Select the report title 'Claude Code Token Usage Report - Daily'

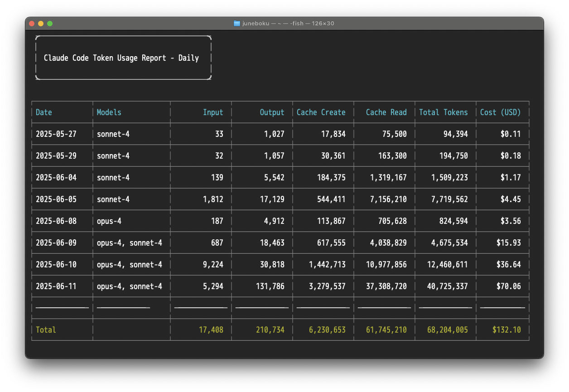pyautogui.click(x=121, y=58)
